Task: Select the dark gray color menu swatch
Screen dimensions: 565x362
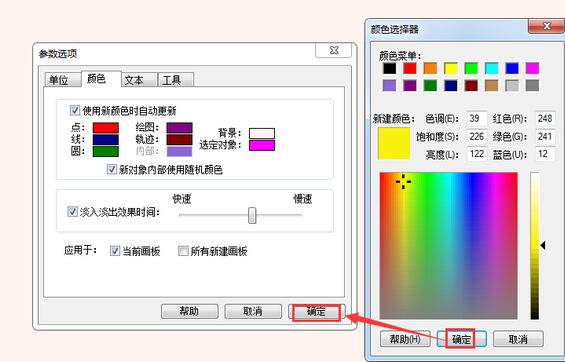Action: [533, 86]
